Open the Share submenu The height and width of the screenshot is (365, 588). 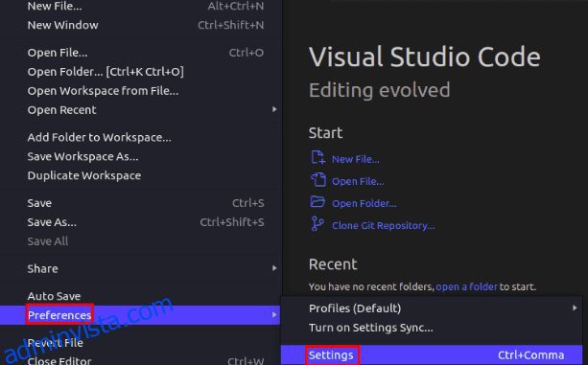click(x=141, y=269)
